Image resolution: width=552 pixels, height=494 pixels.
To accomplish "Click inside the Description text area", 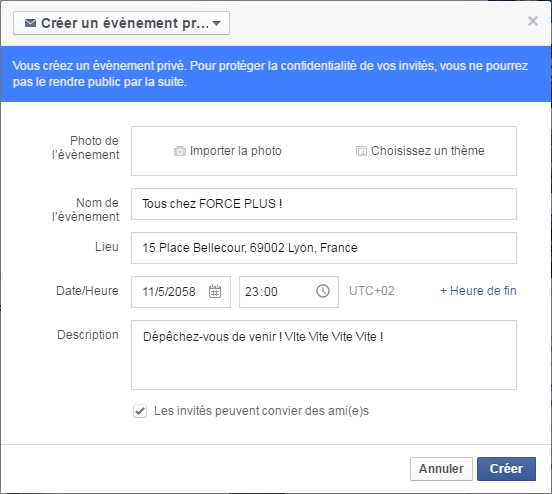I will [324, 355].
